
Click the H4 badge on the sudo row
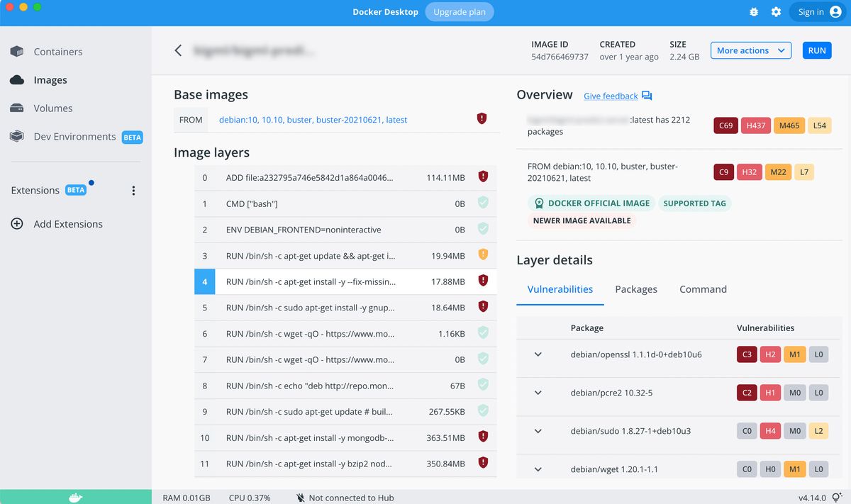coord(771,430)
